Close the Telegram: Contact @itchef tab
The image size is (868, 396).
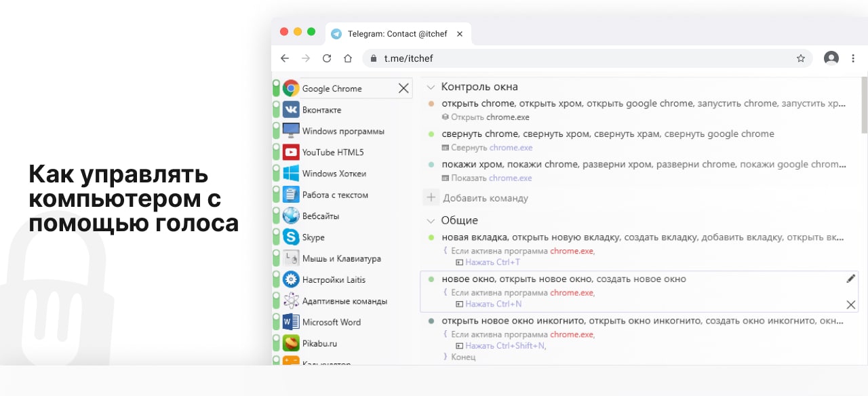click(x=460, y=33)
